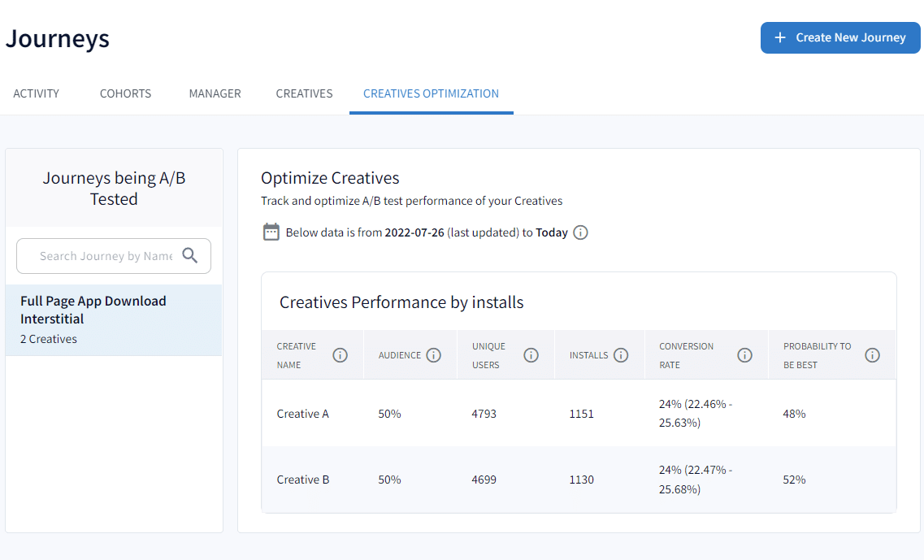The image size is (924, 560).
Task: Click the Probability To Be Best info icon
Action: pos(872,355)
